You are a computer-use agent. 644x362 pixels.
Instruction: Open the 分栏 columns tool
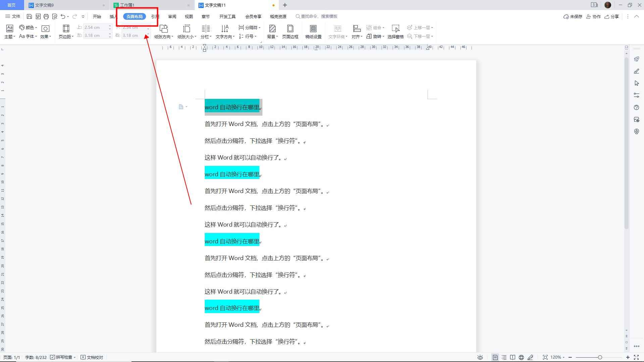(205, 32)
